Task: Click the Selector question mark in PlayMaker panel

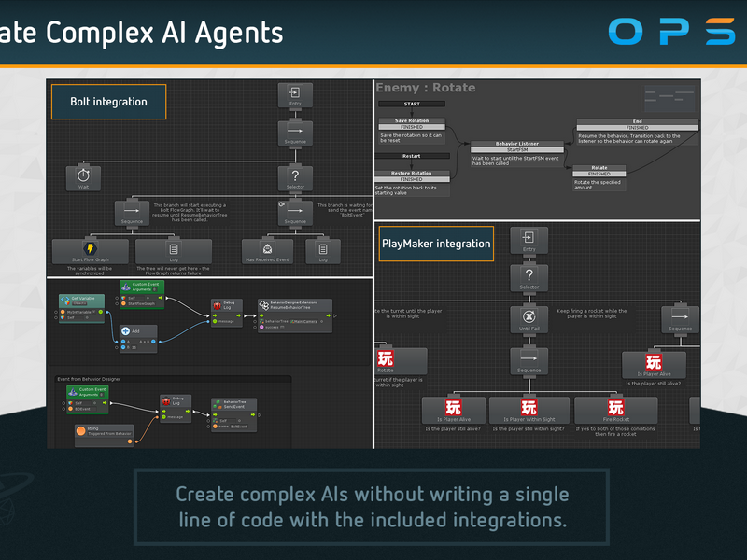Action: pyautogui.click(x=529, y=277)
